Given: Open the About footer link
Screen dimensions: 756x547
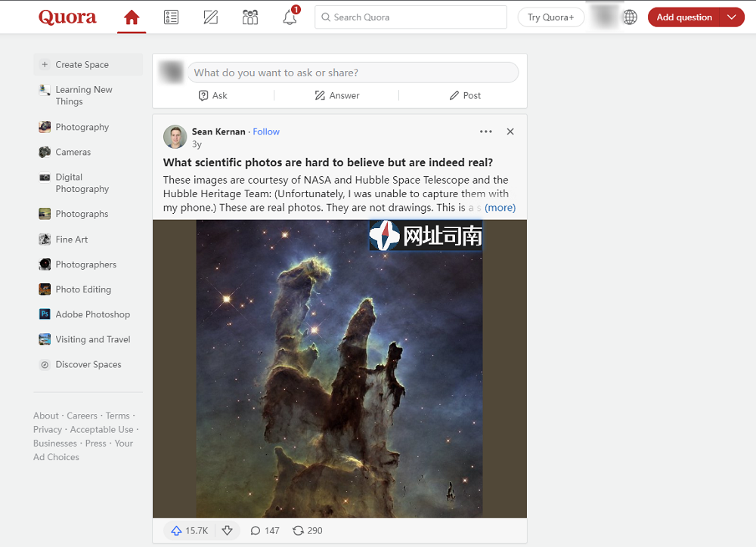Looking at the screenshot, I should [46, 416].
